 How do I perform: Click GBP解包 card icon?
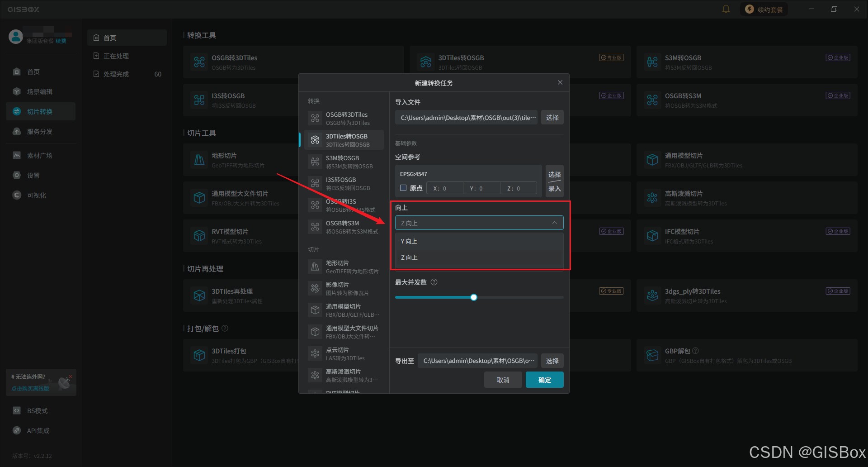point(652,355)
